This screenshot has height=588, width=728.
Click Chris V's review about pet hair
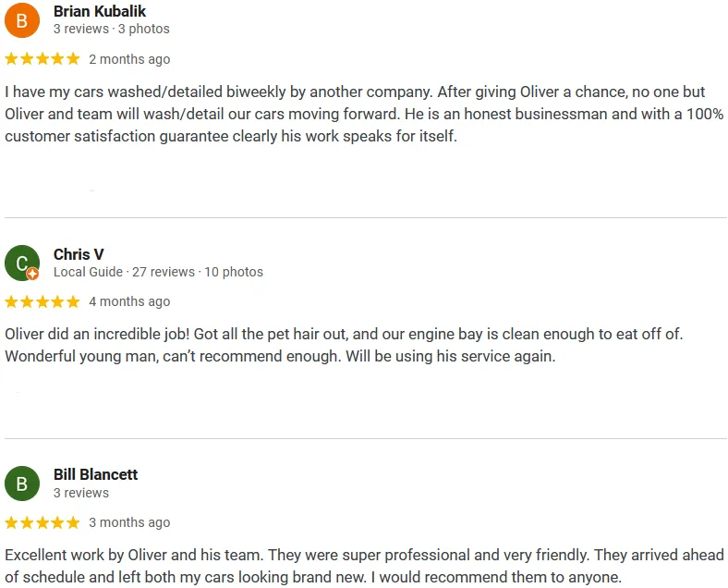pos(344,345)
